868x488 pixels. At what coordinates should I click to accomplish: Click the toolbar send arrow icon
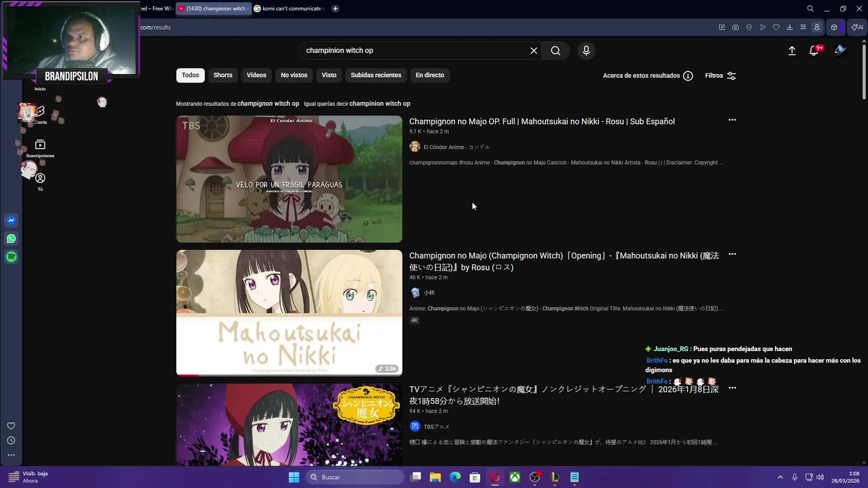tap(763, 27)
